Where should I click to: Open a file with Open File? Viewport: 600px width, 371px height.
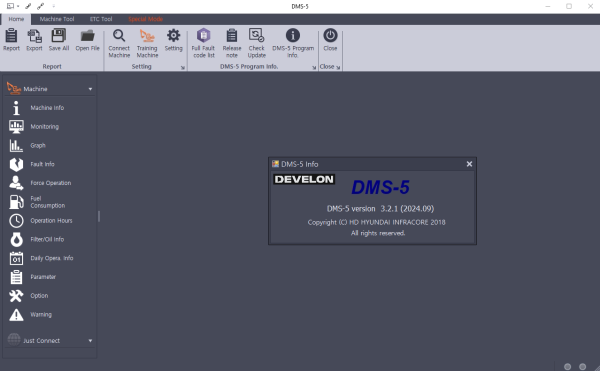(87, 40)
